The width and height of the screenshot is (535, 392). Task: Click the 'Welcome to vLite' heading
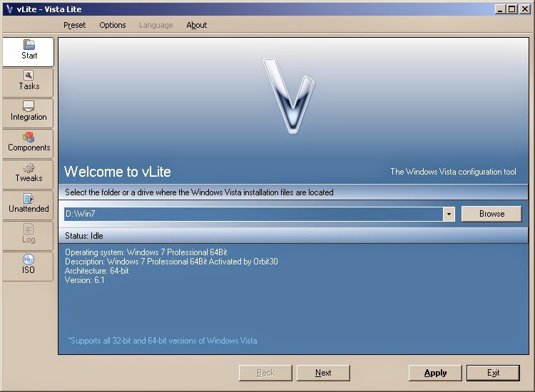tap(118, 172)
